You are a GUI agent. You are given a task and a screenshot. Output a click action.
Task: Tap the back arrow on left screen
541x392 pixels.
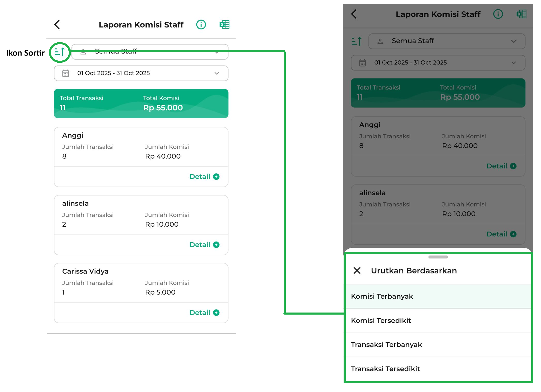57,25
